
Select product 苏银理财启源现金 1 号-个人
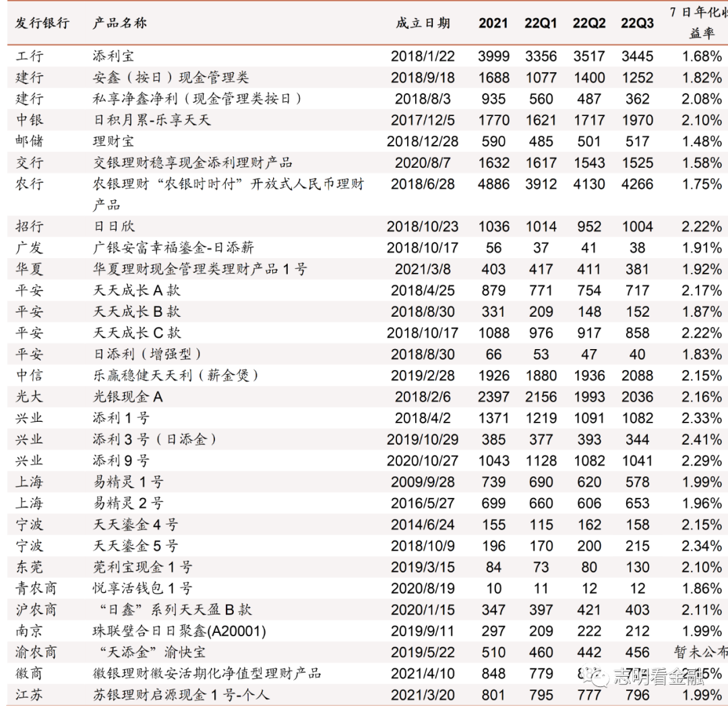pyautogui.click(x=181, y=695)
